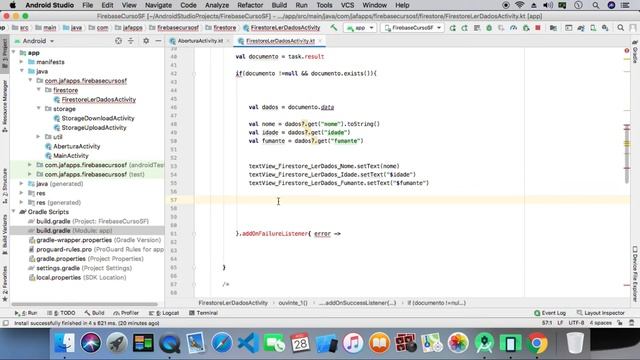This screenshot has height=360, width=640.
Task: Open the VCS menu
Action: [347, 5]
